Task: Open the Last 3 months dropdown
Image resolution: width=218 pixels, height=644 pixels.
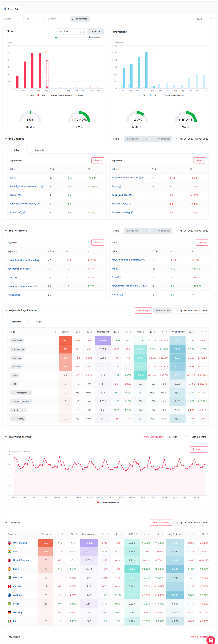Action: 200,437
